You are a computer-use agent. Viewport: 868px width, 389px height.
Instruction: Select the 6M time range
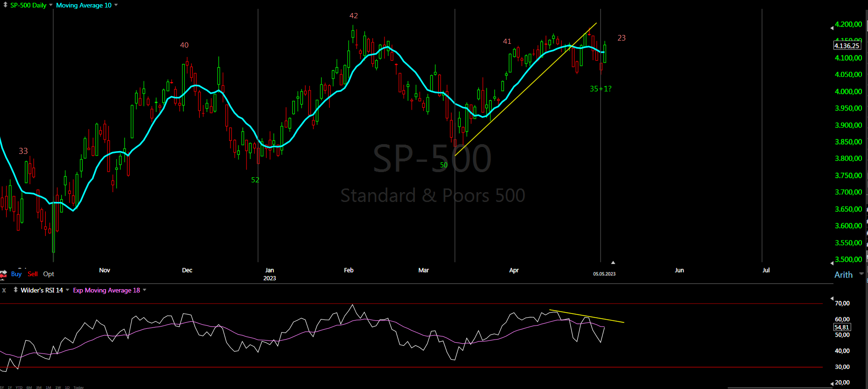tap(29, 387)
